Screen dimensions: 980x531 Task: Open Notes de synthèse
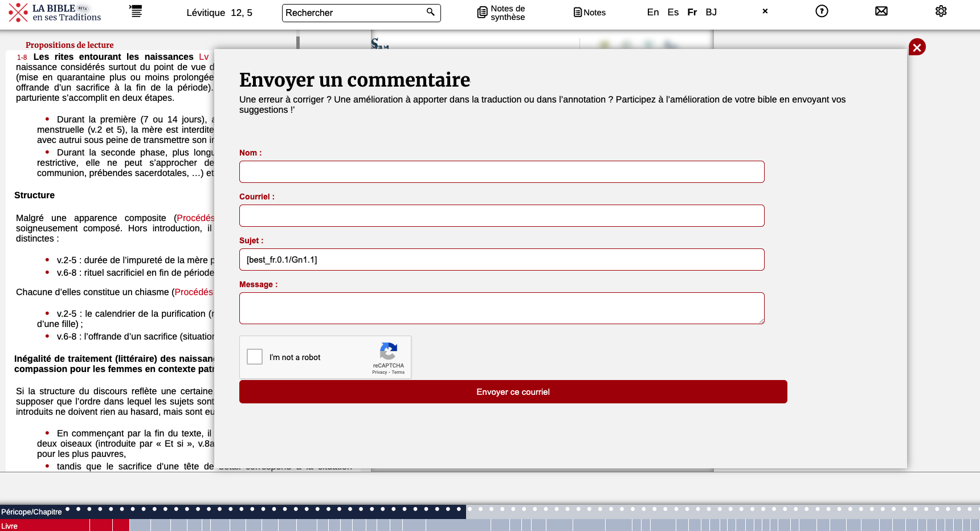coord(501,13)
